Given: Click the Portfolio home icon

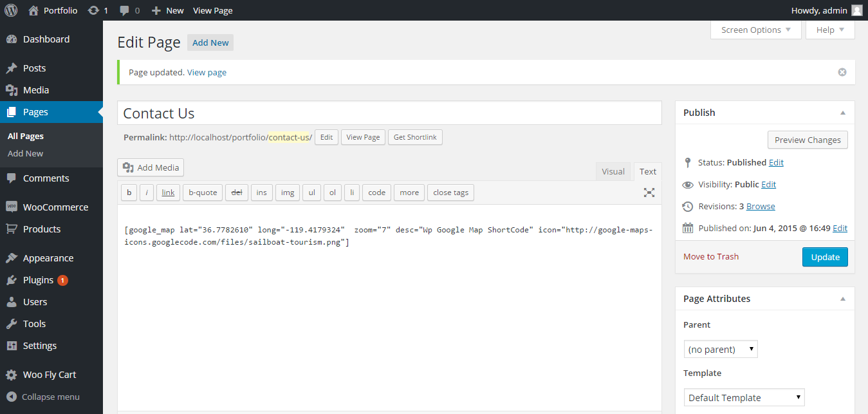Looking at the screenshot, I should [33, 10].
